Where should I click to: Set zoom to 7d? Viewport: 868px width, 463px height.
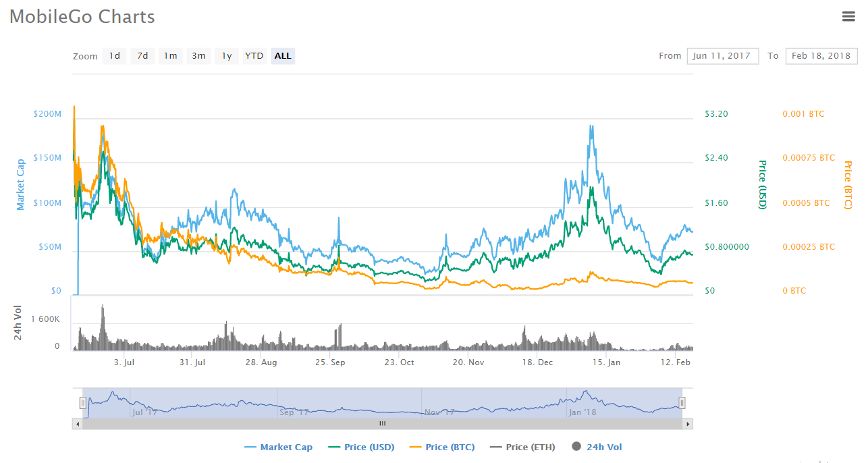(x=142, y=56)
